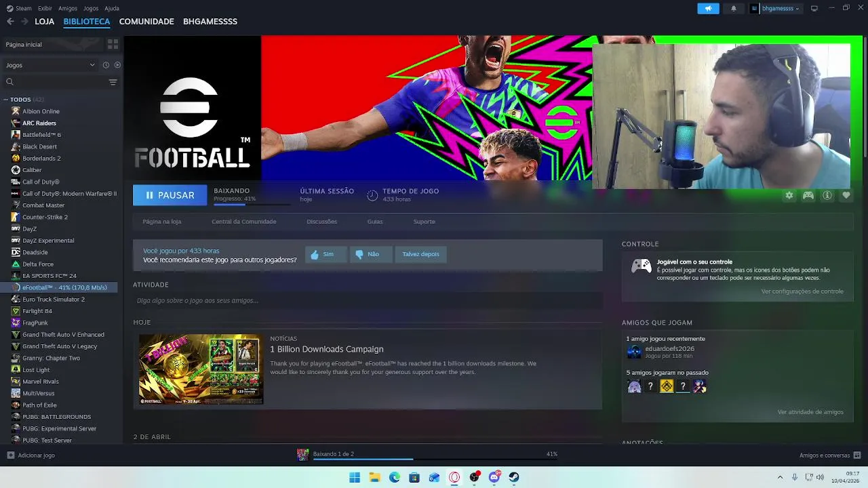Go to the LOJA tab
Screen dimensions: 868x488
coord(44,21)
